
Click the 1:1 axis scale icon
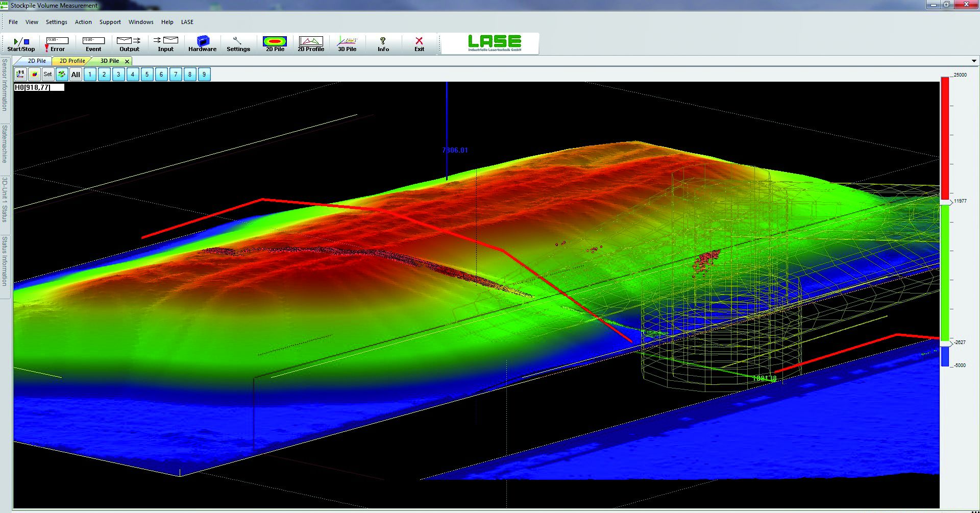click(x=20, y=75)
